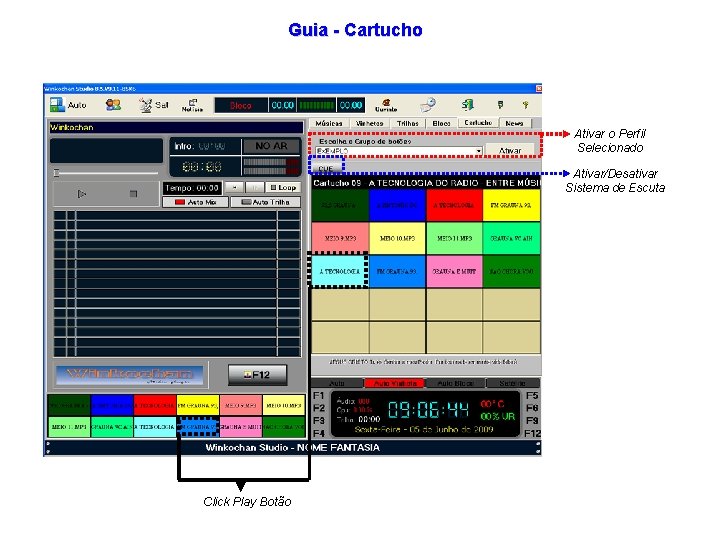Play the MEIO 10.MP3 cartridge button
The height and width of the screenshot is (540, 720).
[x=397, y=238]
